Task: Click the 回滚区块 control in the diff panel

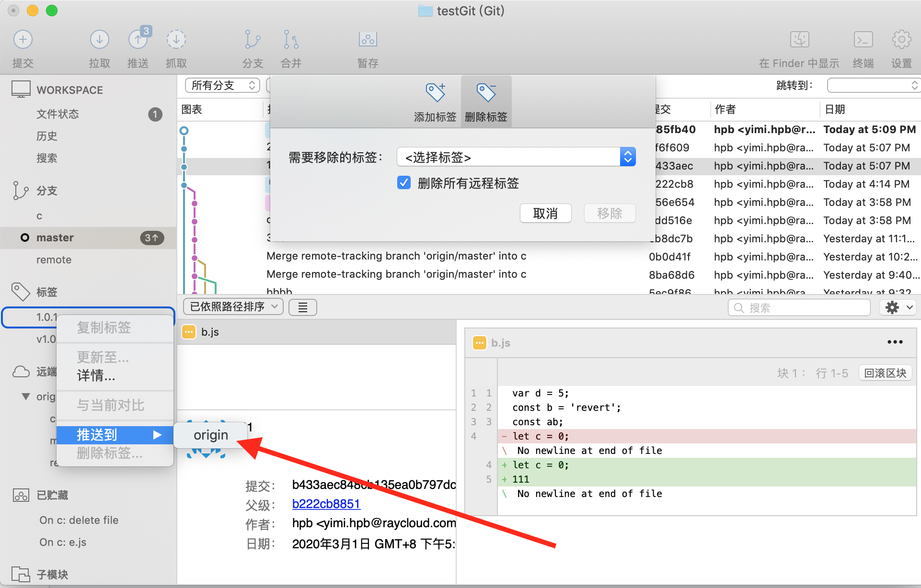Action: click(x=885, y=373)
